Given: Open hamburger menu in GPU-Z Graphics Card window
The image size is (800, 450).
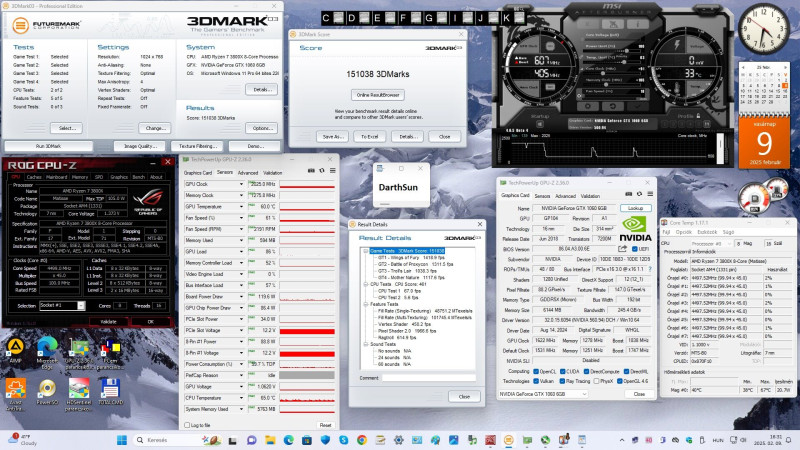Looking at the screenshot, I should (650, 194).
